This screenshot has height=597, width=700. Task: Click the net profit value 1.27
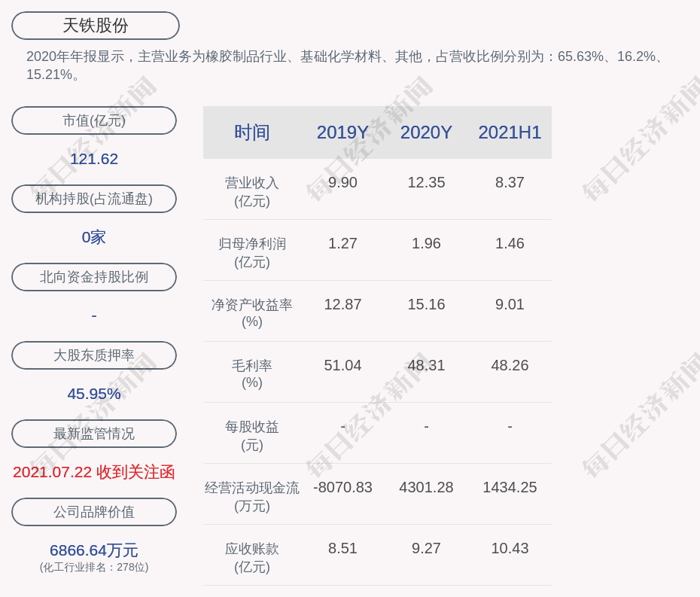pyautogui.click(x=343, y=243)
